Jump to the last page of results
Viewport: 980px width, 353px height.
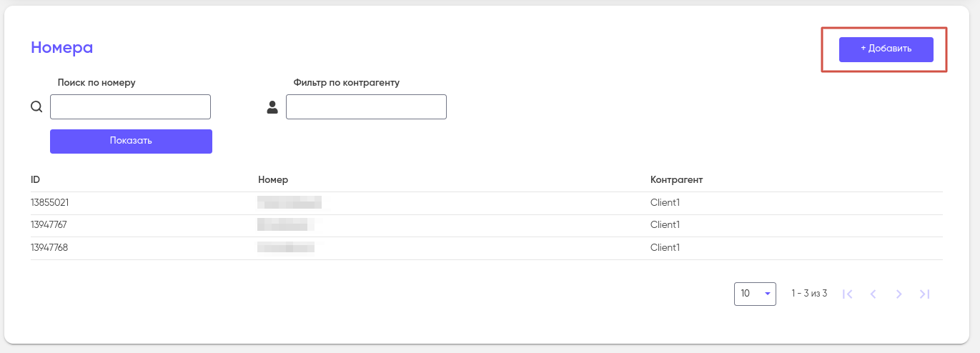coord(924,294)
